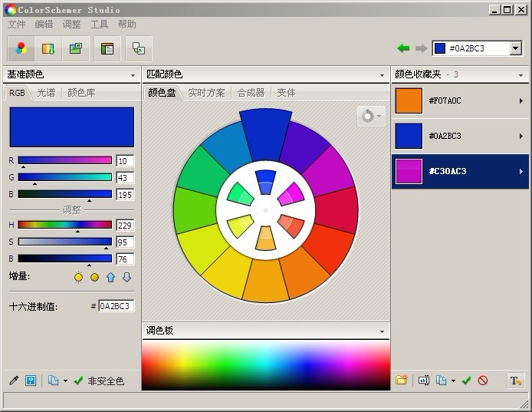532x412 pixels.
Task: Click the blue up arrow increment icon
Action: point(110,278)
